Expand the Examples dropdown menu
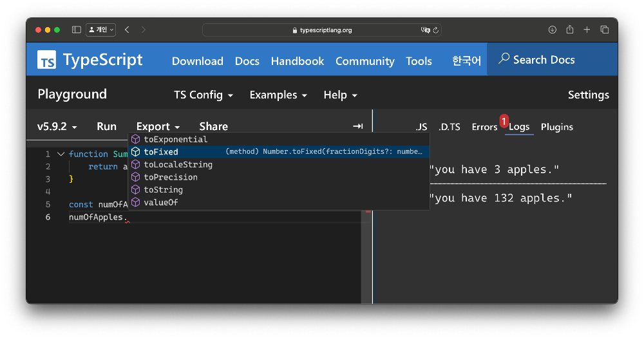Screen dimensions: 644x338 [x=278, y=95]
